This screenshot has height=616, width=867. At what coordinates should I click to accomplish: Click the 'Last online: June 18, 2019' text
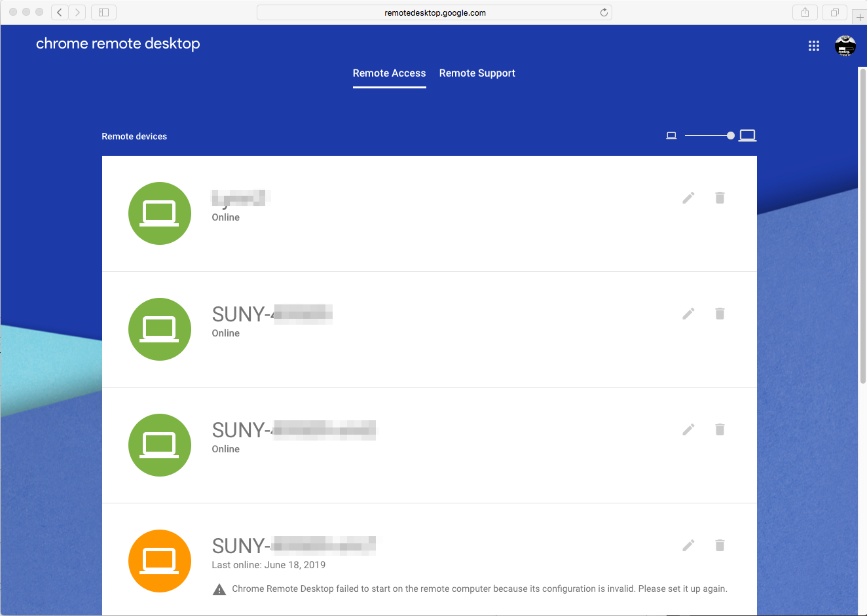[268, 565]
